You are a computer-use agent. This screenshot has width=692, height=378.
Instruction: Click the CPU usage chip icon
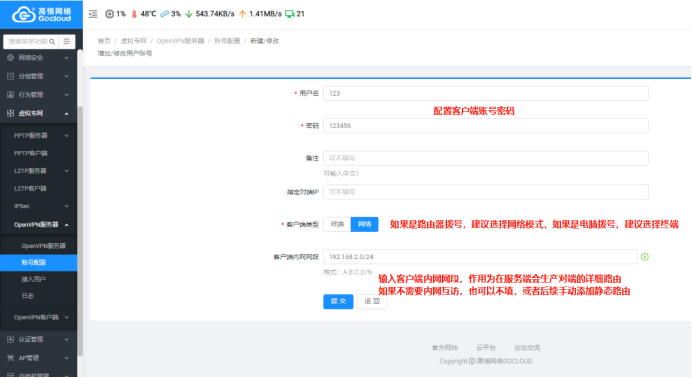tap(109, 14)
